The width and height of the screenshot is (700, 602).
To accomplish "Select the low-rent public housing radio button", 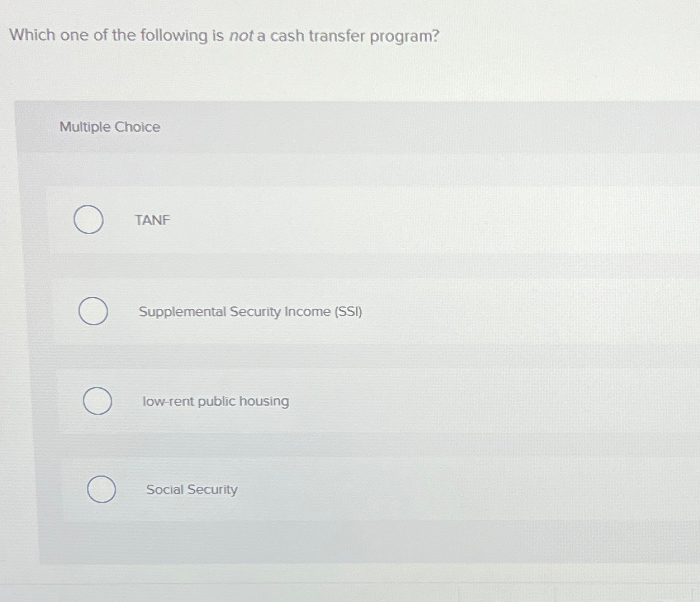I will (98, 401).
